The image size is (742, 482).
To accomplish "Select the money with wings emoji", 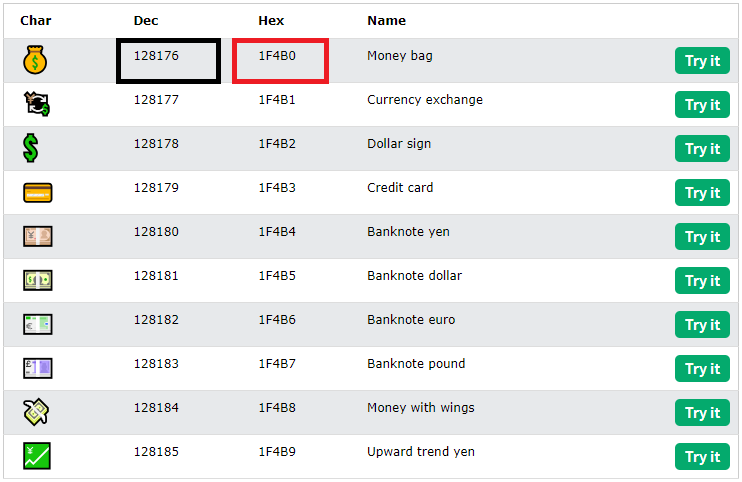I will click(x=36, y=412).
